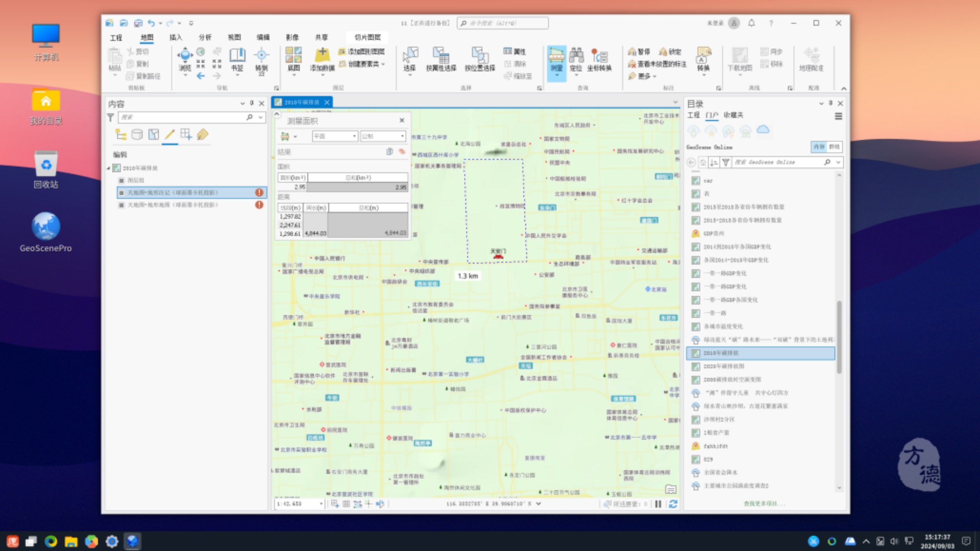Open the 切片图层 contextual tab

tap(367, 37)
